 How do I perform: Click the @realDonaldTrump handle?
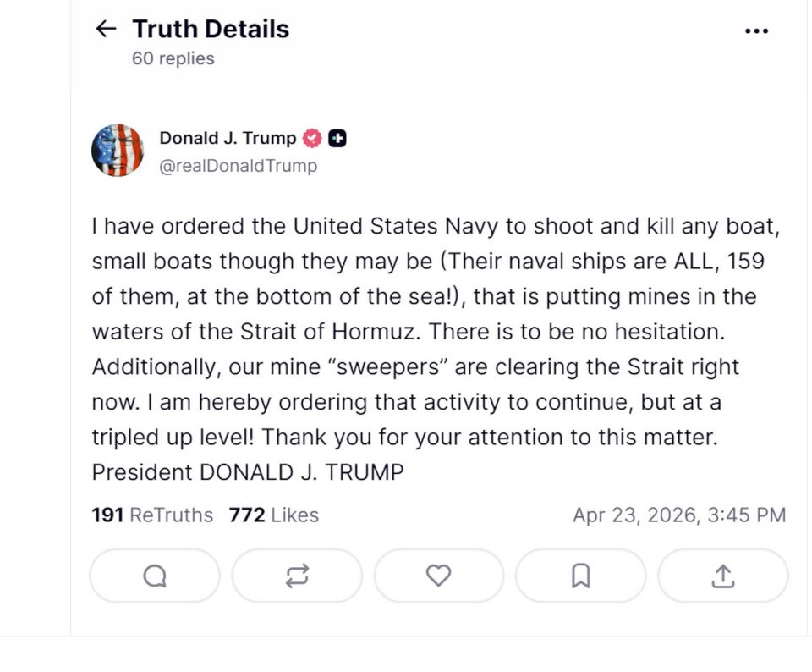point(238,166)
